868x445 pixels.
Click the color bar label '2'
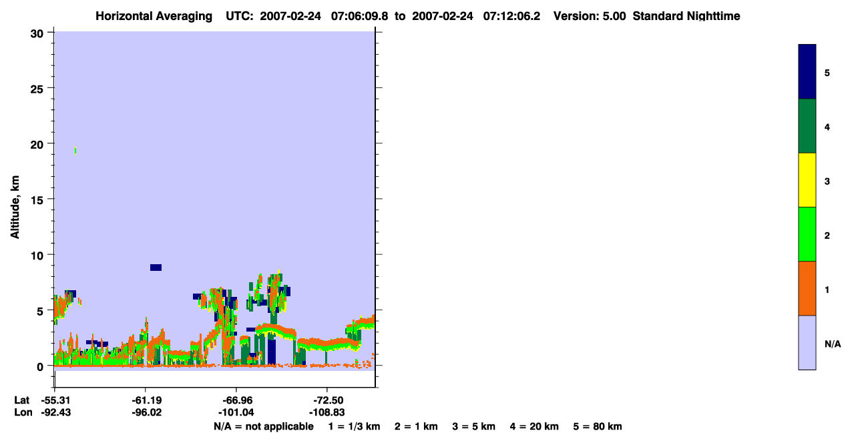tap(827, 236)
